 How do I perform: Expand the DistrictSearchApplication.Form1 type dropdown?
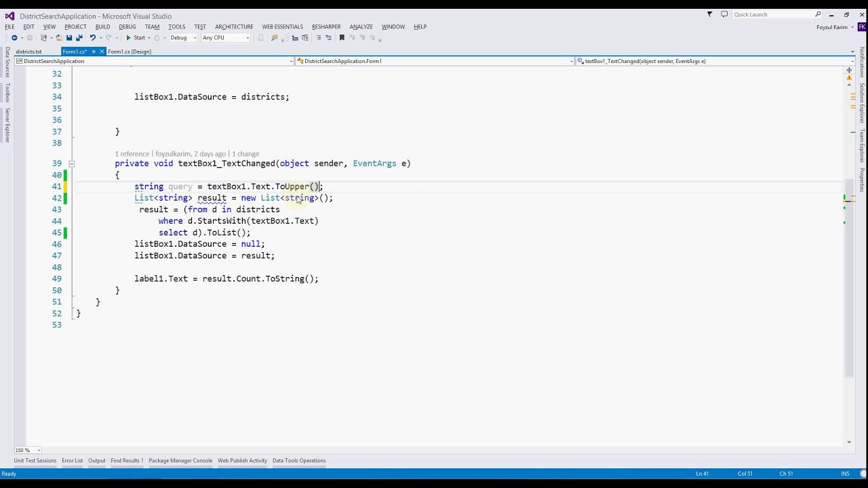coord(572,61)
